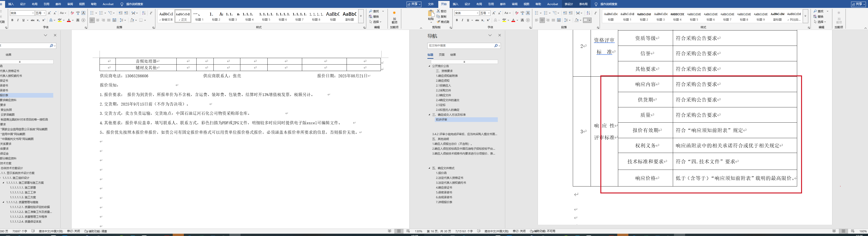This screenshot has height=236, width=868.
Task: Switch to read mode in right window
Action: tap(834, 231)
